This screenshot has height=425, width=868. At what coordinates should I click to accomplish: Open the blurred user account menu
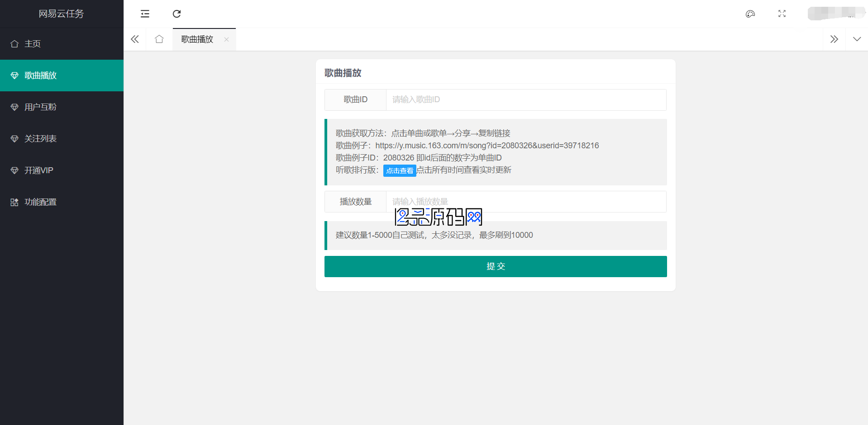(x=836, y=14)
